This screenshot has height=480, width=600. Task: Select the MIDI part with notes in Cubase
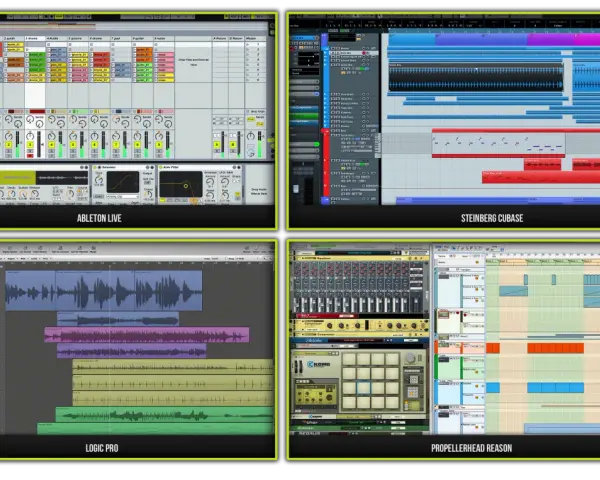(x=499, y=144)
